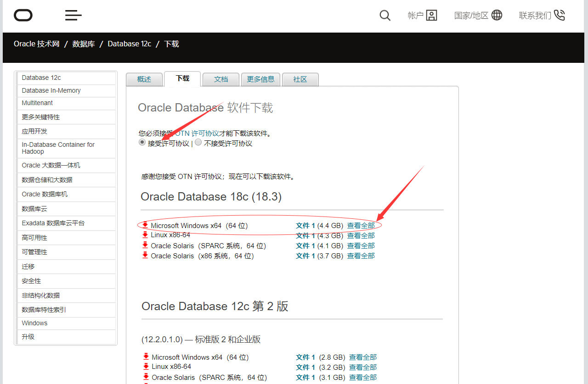This screenshot has width=588, height=384.
Task: Open Oracle 大数据一体机 sidebar item
Action: pos(66,165)
